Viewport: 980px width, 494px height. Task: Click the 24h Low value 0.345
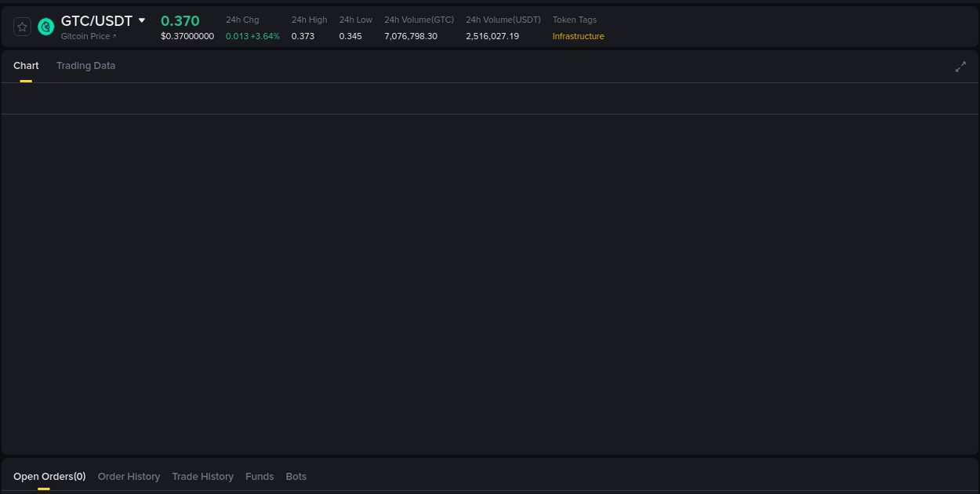[x=350, y=35]
